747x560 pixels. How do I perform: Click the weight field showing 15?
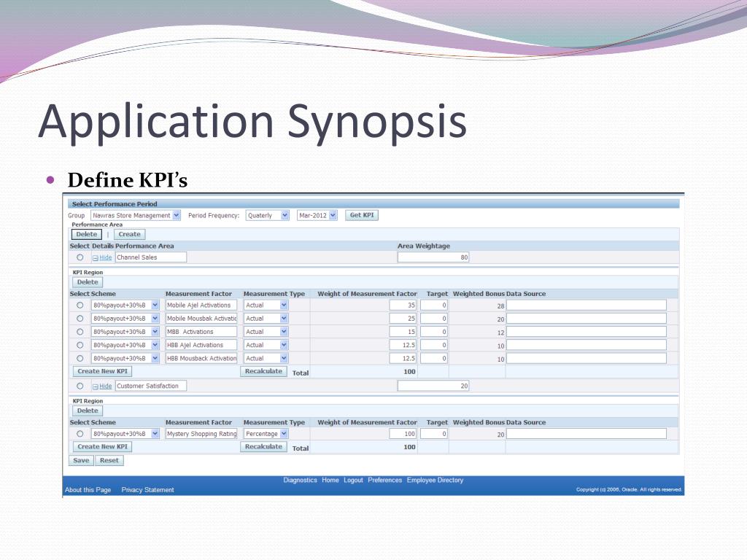[403, 332]
